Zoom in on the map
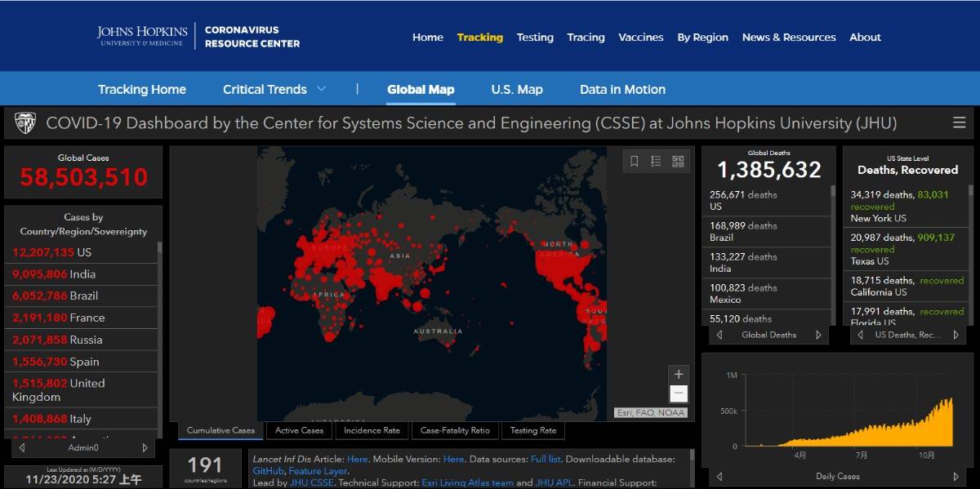 coord(679,375)
